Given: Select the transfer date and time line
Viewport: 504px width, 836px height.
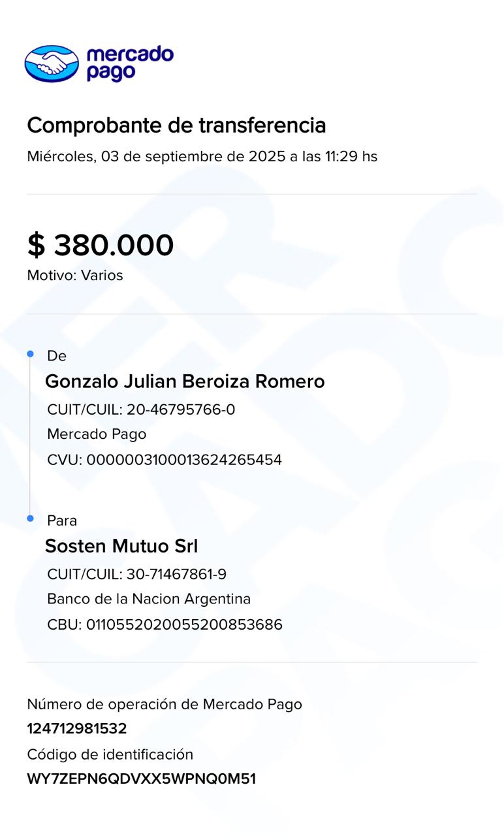Looking at the screenshot, I should [202, 157].
